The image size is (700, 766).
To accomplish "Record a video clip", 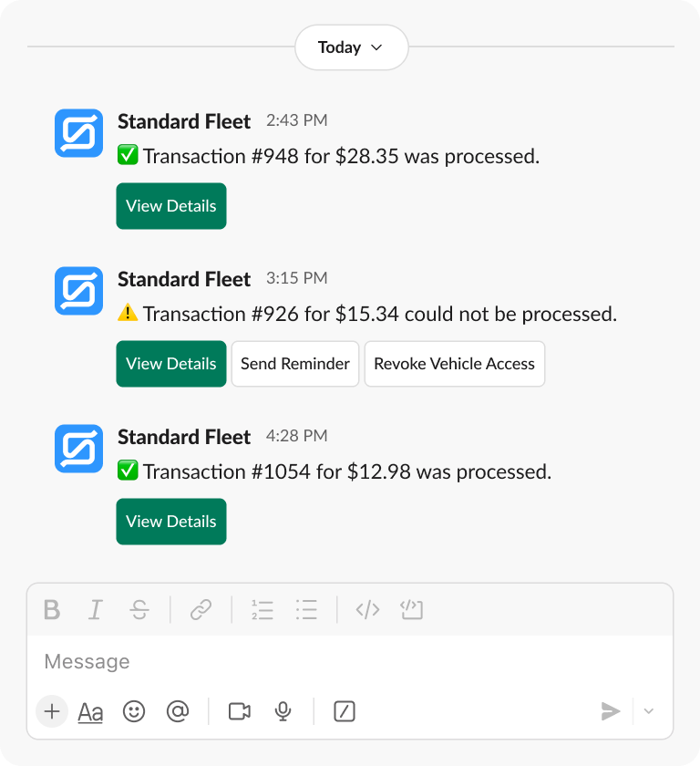I will 239,711.
